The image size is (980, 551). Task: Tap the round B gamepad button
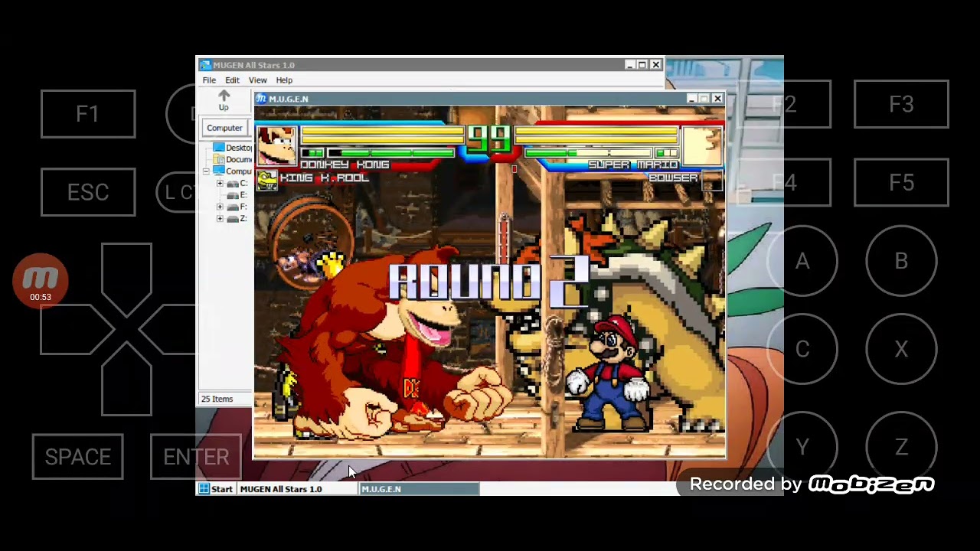coord(901,262)
